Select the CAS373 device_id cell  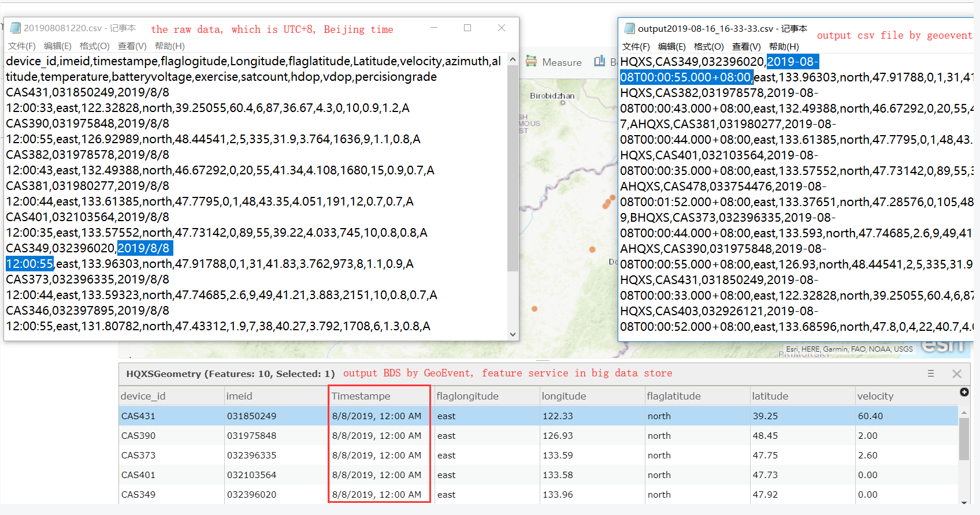pyautogui.click(x=172, y=455)
